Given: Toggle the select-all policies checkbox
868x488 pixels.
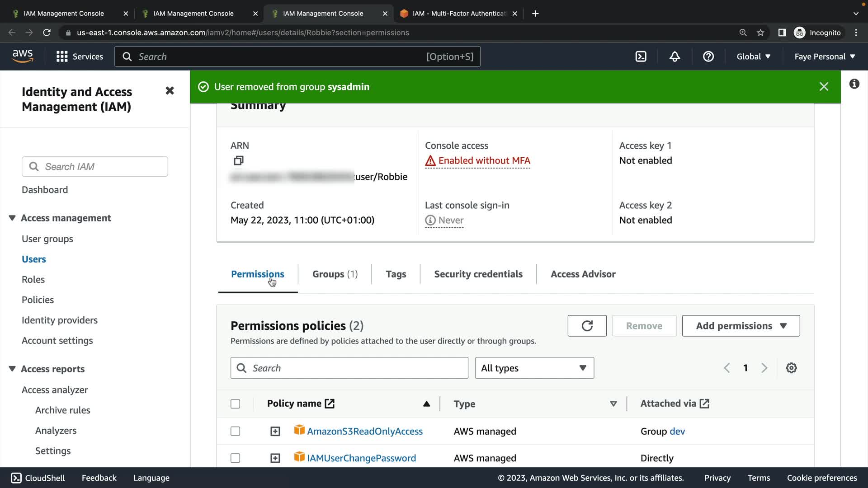Looking at the screenshot, I should 235,404.
